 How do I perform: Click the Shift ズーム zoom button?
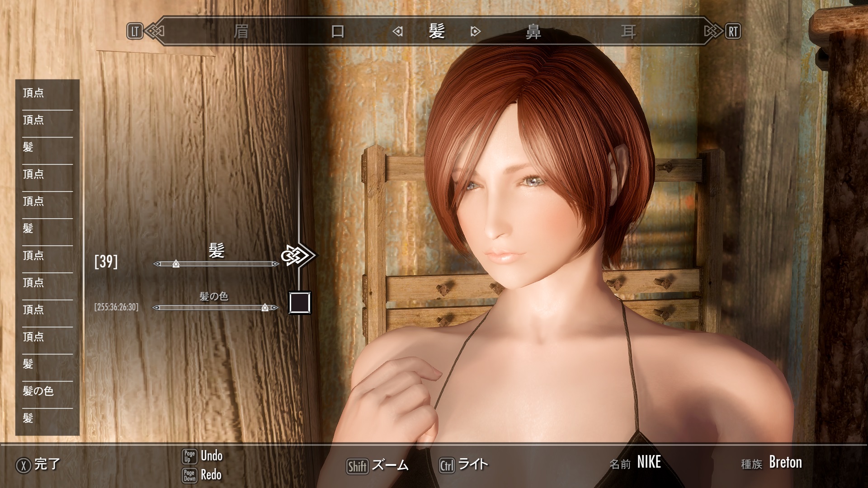point(377,465)
